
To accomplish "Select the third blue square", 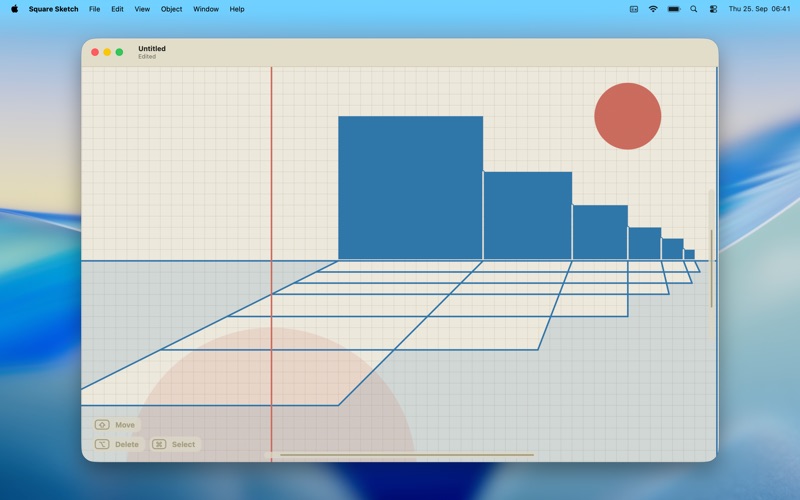I will pyautogui.click(x=600, y=232).
